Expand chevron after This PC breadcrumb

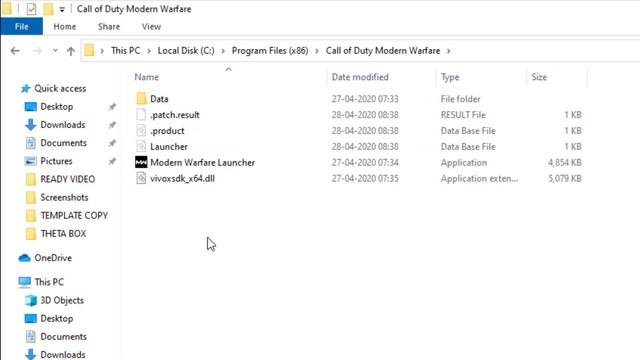[x=149, y=51]
